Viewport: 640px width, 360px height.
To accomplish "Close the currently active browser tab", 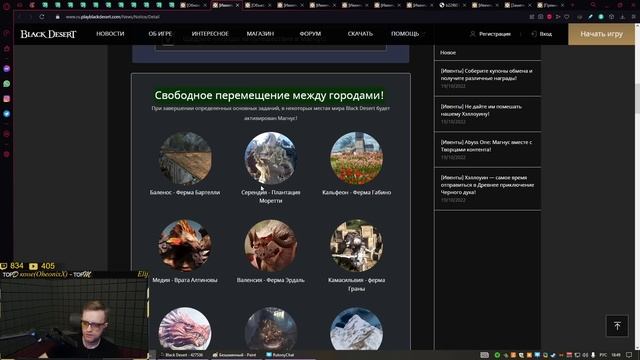I will point(237,5).
